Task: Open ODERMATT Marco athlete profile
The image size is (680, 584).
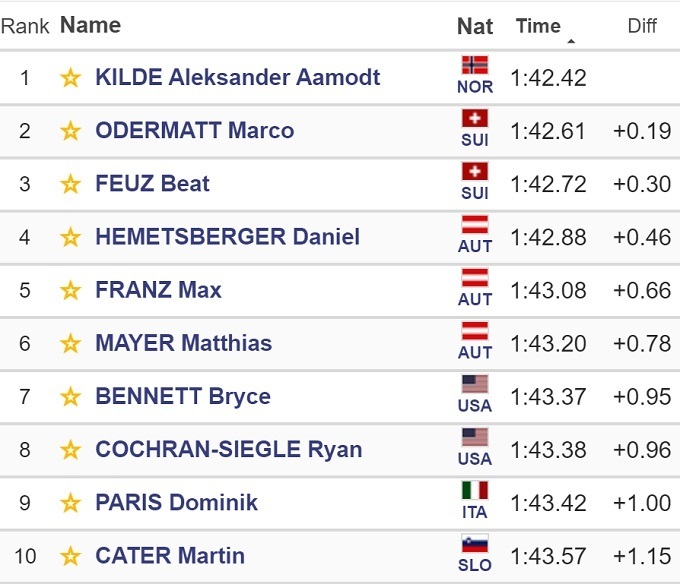Action: [x=194, y=131]
